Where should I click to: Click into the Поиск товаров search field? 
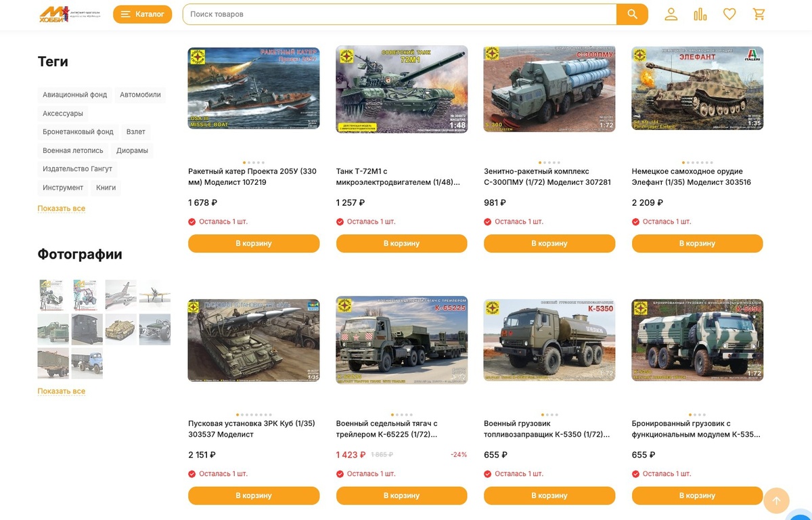coord(399,14)
